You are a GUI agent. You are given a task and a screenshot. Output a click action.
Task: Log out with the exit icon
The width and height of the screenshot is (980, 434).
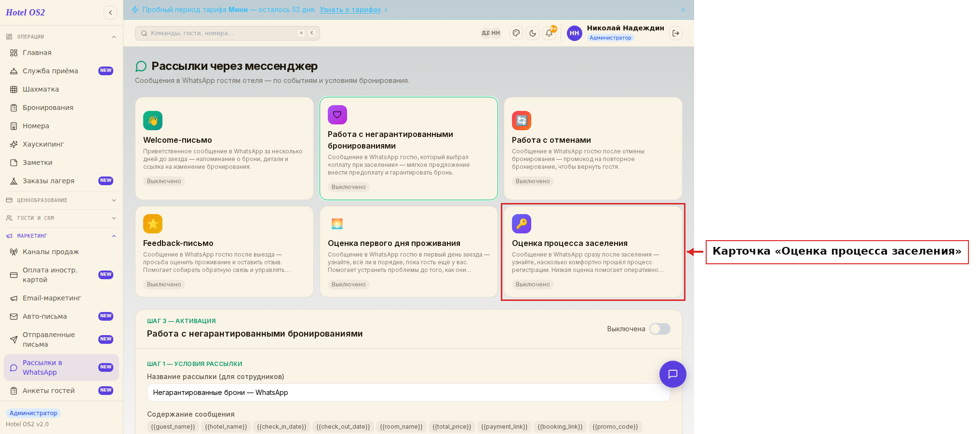coord(676,33)
